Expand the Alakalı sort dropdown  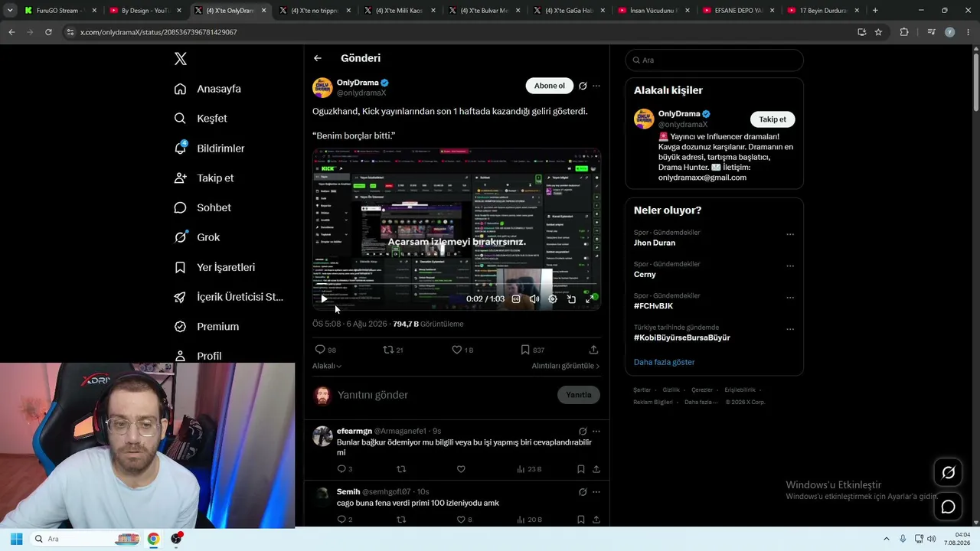327,366
